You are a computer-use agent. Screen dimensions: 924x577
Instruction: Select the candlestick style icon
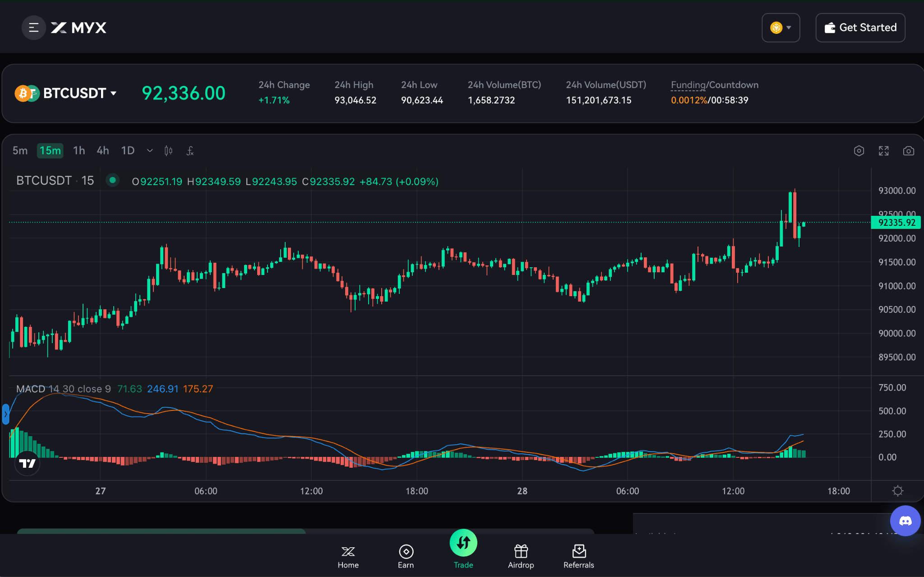coord(168,151)
